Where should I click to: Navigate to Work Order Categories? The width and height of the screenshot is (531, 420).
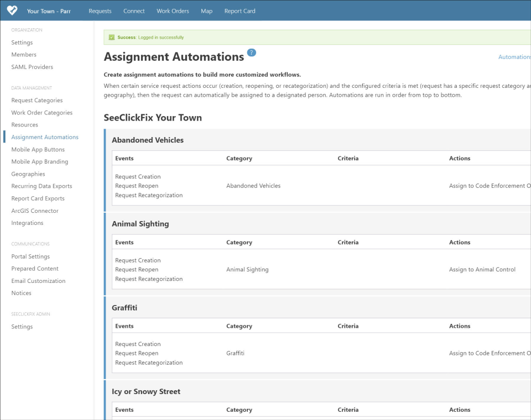tap(41, 112)
